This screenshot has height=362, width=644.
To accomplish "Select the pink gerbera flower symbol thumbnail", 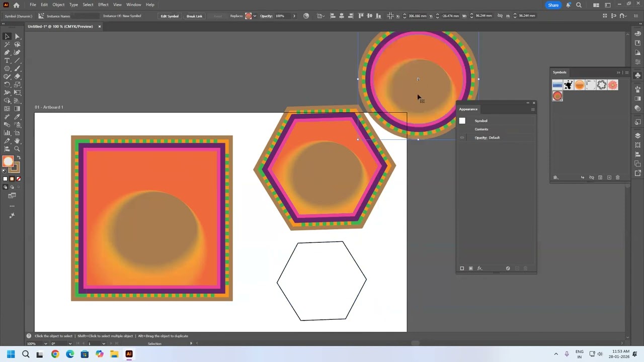I will [x=613, y=85].
